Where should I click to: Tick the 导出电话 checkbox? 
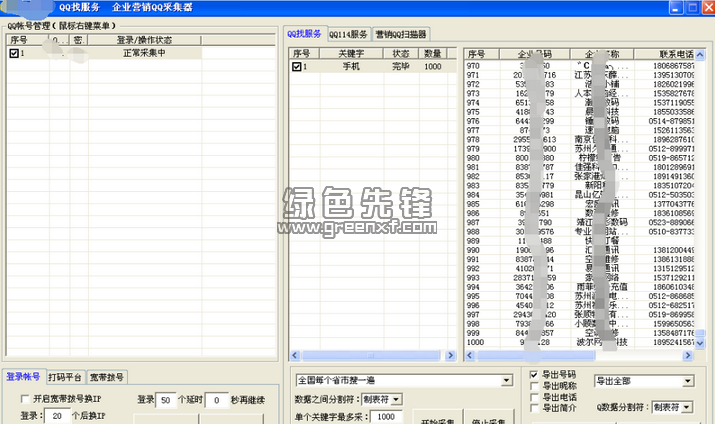coord(535,397)
